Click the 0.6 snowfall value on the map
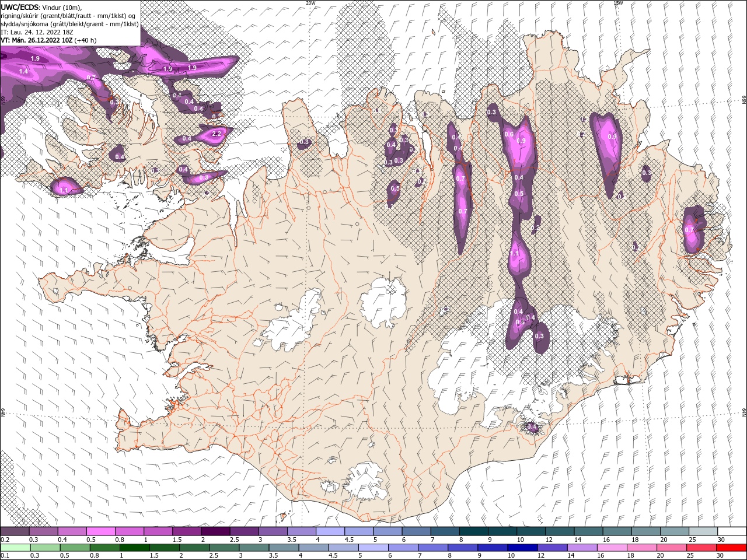 point(508,135)
